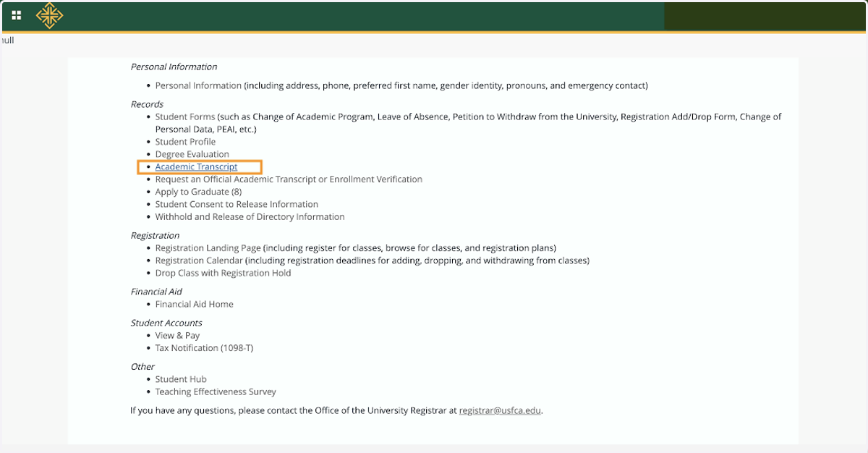Open the Academic Transcript link

tap(196, 167)
